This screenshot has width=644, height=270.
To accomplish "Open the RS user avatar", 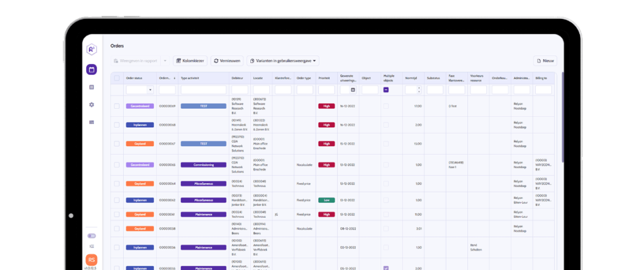I will 91,259.
